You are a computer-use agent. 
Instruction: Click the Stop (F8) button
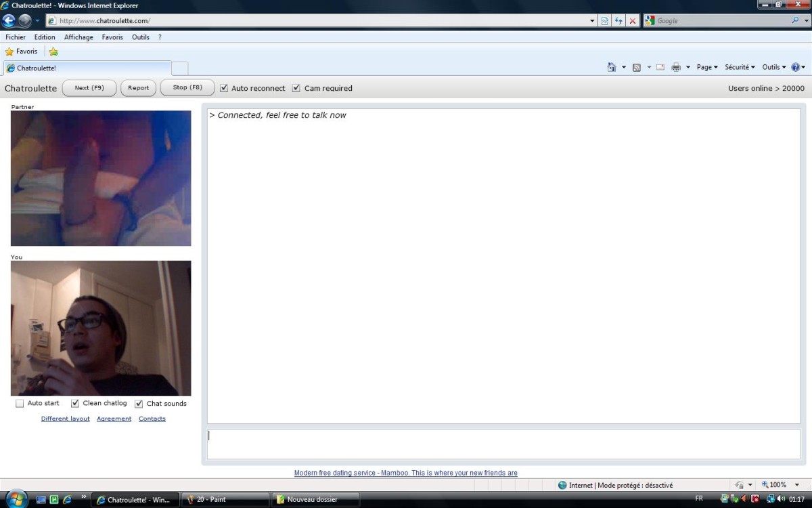click(187, 88)
